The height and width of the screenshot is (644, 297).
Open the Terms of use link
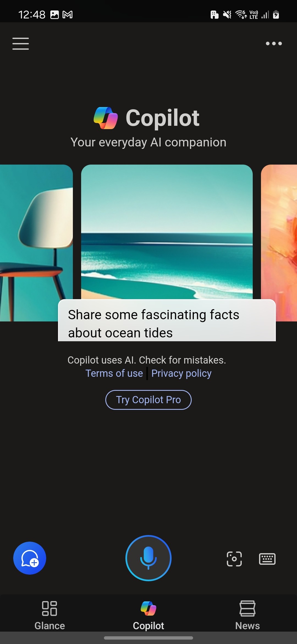(114, 373)
